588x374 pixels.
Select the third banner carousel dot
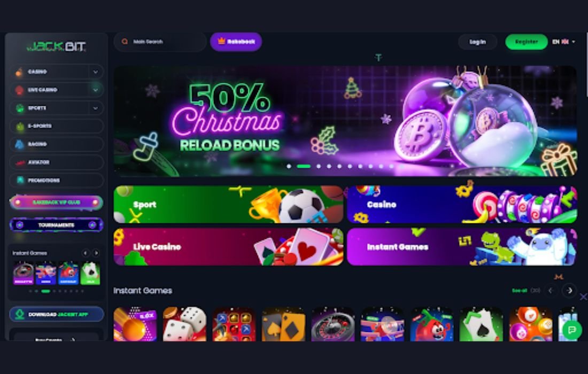(x=319, y=166)
